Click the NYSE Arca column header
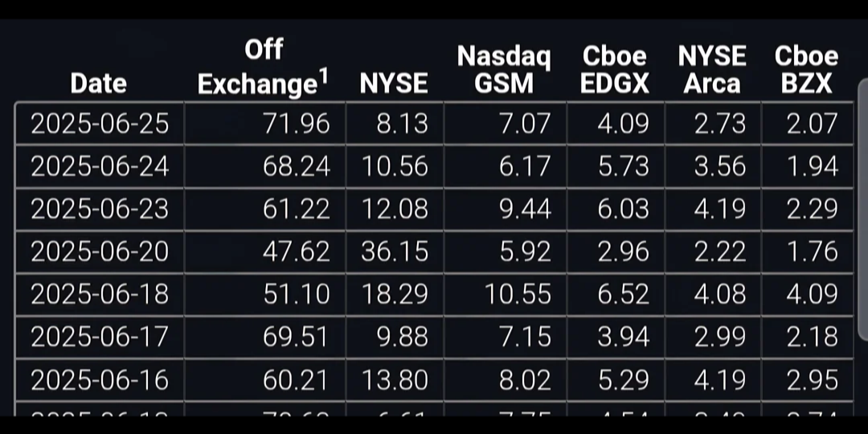868x434 pixels. (712, 68)
